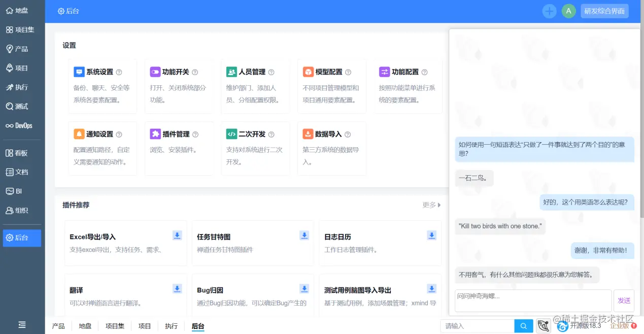644x334 pixels.
Task: Open DevOps in the sidebar
Action: [x=22, y=125]
